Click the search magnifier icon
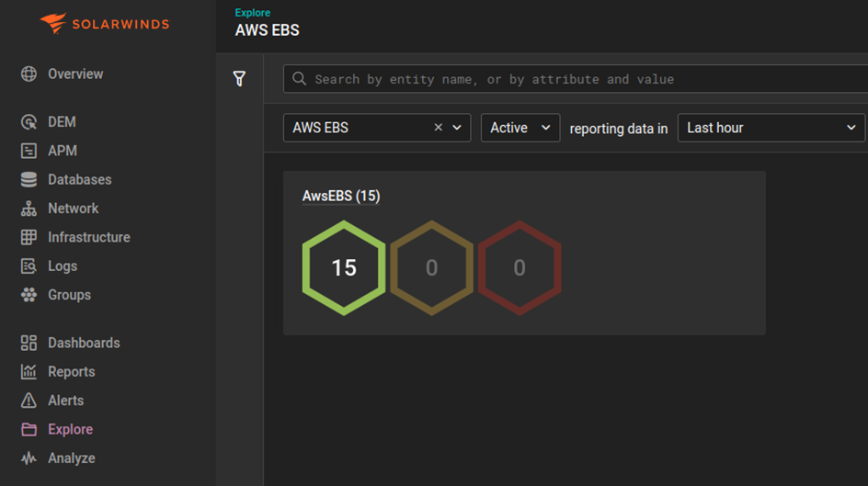 point(299,78)
